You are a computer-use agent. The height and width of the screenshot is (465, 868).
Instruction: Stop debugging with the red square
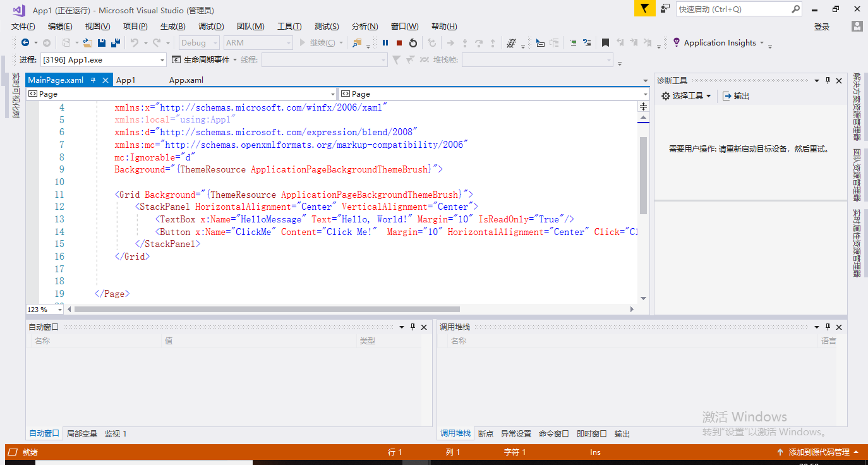pyautogui.click(x=399, y=43)
